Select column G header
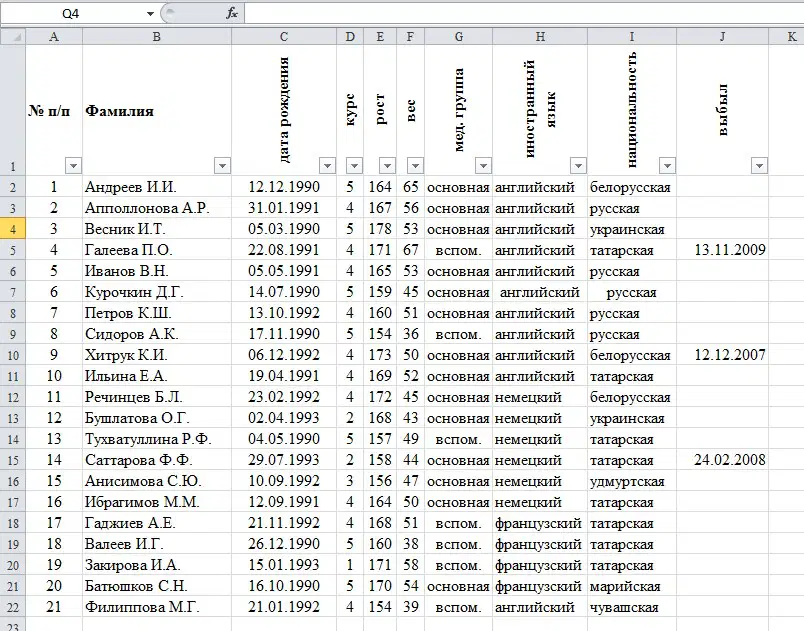This screenshot has height=631, width=804. pos(458,37)
